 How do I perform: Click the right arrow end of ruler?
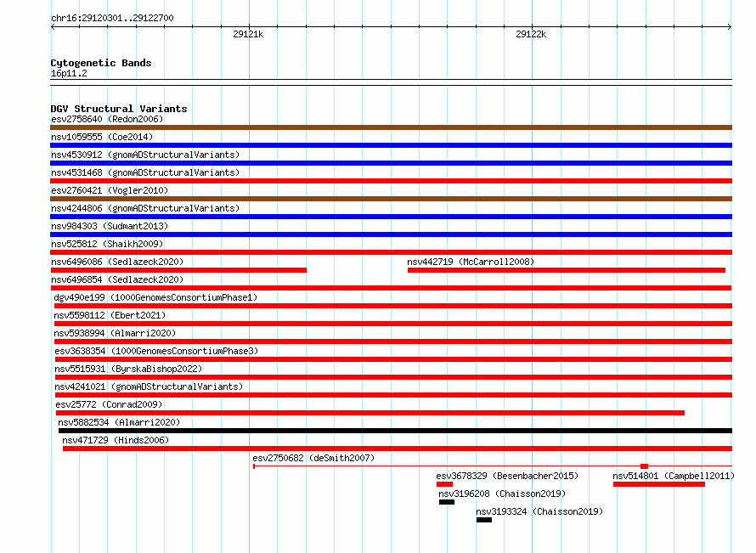tap(730, 27)
